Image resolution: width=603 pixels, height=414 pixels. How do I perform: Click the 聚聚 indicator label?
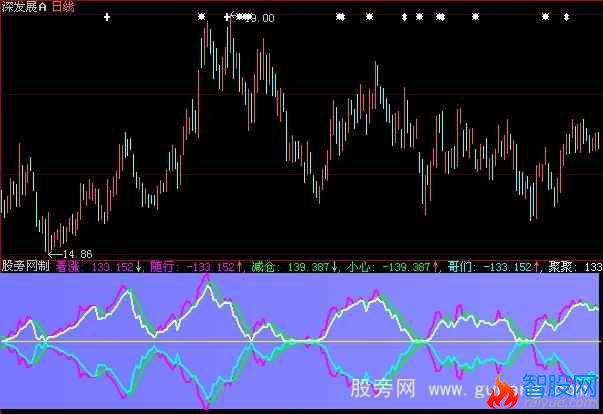coord(562,266)
